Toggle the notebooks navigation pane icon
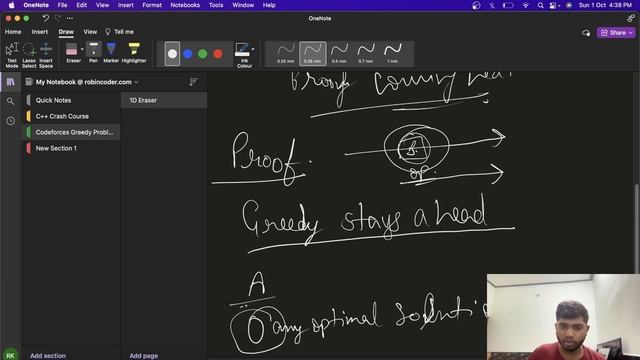Screen dimensions: 640x360 pos(11,82)
